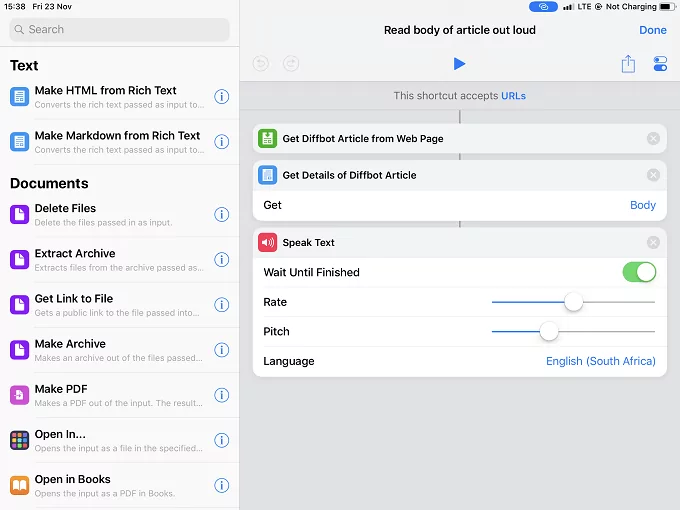Image resolution: width=680 pixels, height=510 pixels.
Task: Adjust the Rate slider
Action: (573, 302)
